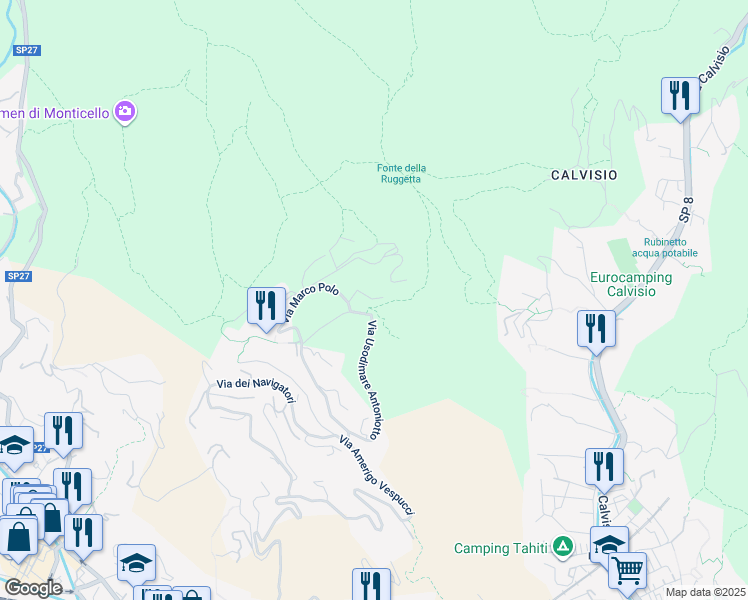Open the school marker at bottom center-left
Screen dimensions: 748x600
click(x=136, y=564)
